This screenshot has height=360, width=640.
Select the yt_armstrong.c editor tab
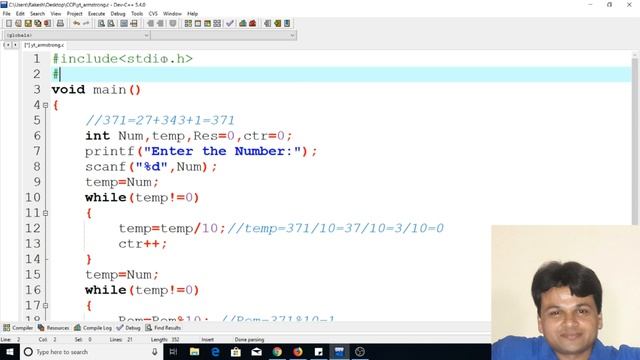[44, 45]
